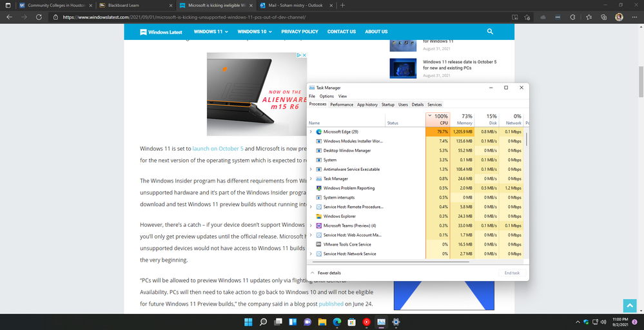
Task: Open the Extensions puzzle icon in Edge
Action: 573,17
